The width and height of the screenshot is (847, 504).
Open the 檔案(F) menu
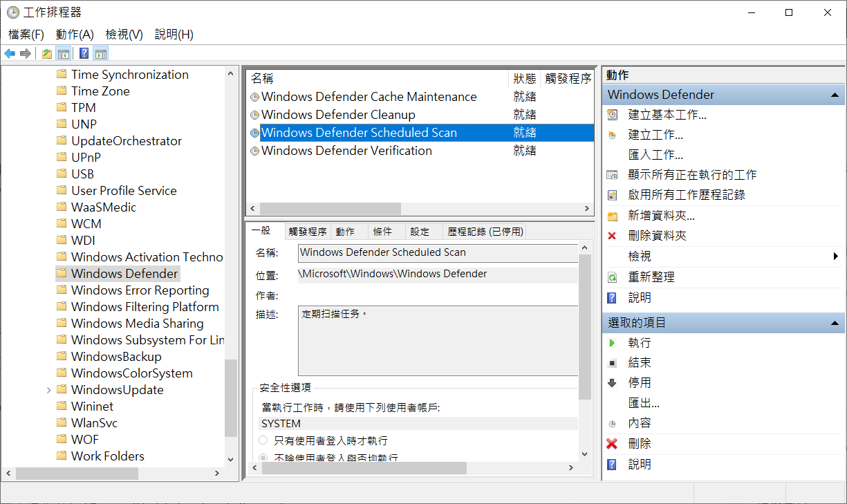[x=26, y=35]
